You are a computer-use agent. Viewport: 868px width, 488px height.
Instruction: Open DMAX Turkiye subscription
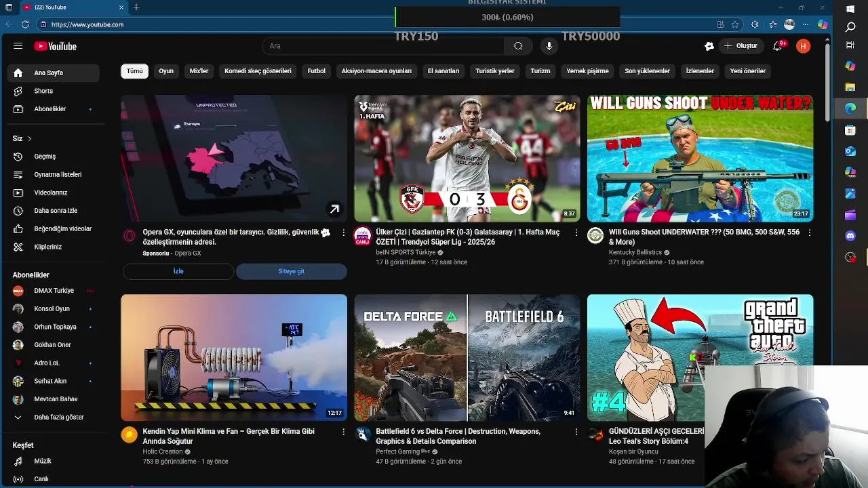(x=54, y=291)
